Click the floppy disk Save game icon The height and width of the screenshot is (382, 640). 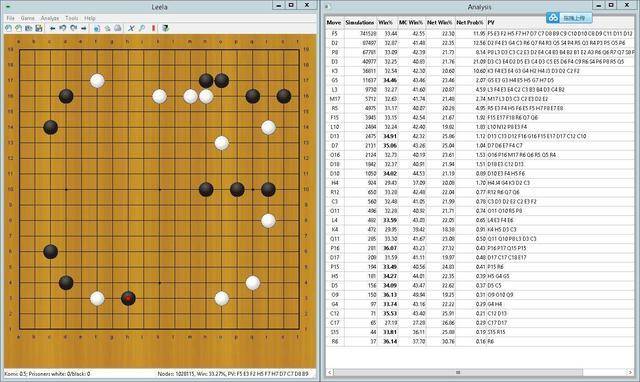tap(39, 28)
